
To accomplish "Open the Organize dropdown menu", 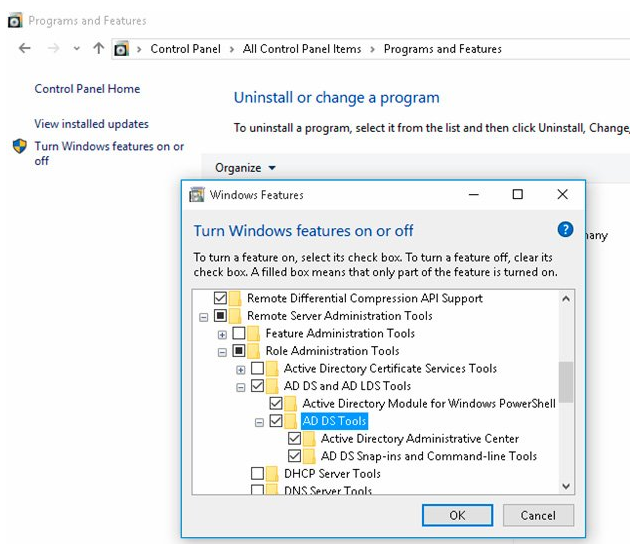I will tap(245, 168).
